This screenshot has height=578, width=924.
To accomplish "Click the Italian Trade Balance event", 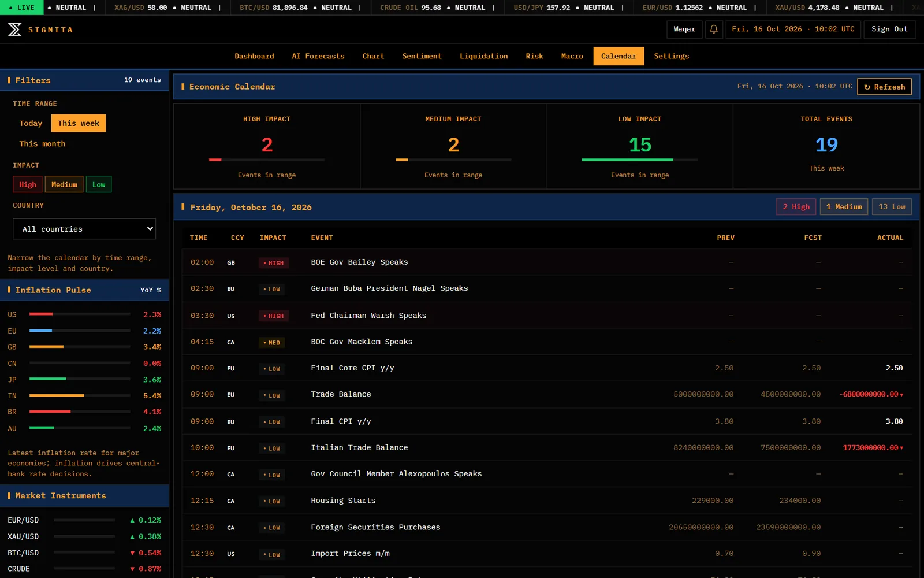I will pos(547,448).
